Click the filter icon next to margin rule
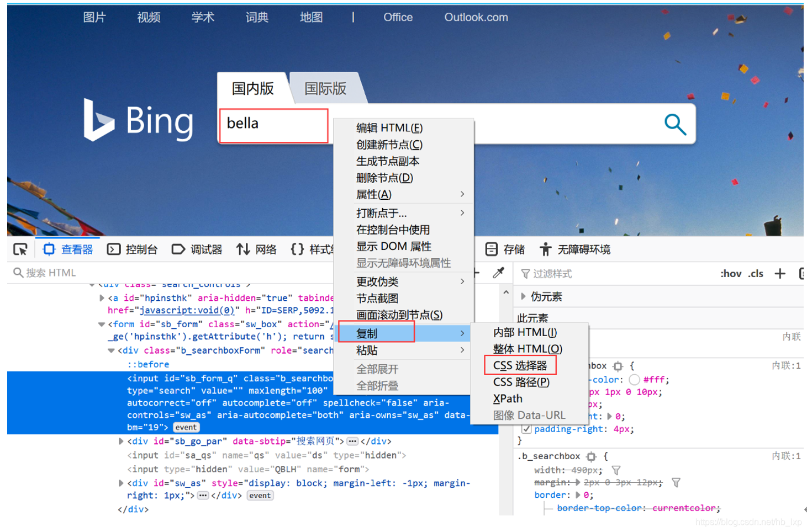The width and height of the screenshot is (807, 532). click(x=676, y=482)
